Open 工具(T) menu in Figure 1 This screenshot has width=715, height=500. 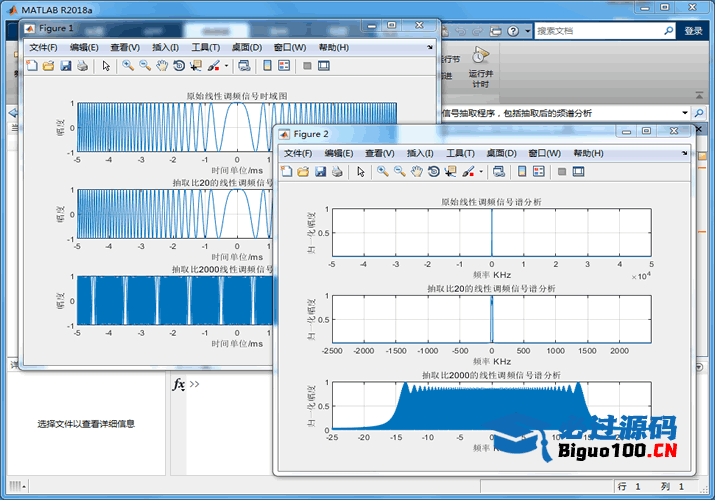pos(206,47)
